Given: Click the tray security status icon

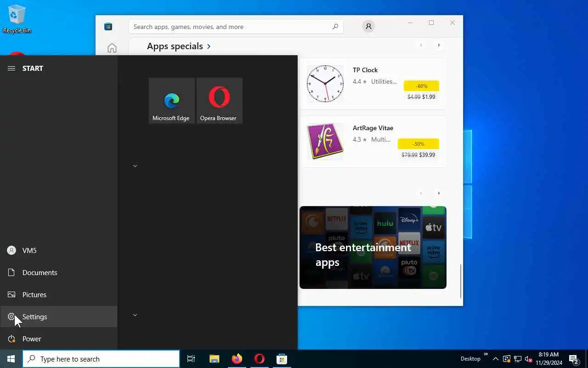Looking at the screenshot, I should pyautogui.click(x=507, y=359).
